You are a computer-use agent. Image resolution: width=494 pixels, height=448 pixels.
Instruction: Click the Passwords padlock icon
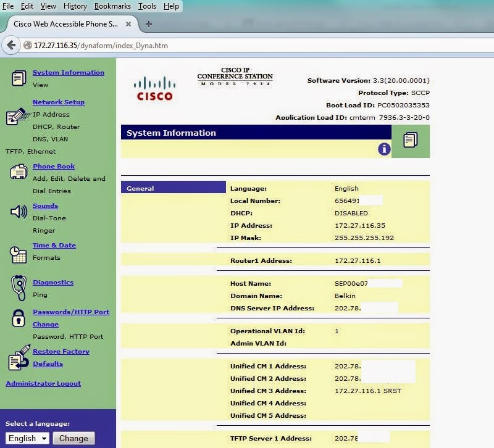(19, 318)
